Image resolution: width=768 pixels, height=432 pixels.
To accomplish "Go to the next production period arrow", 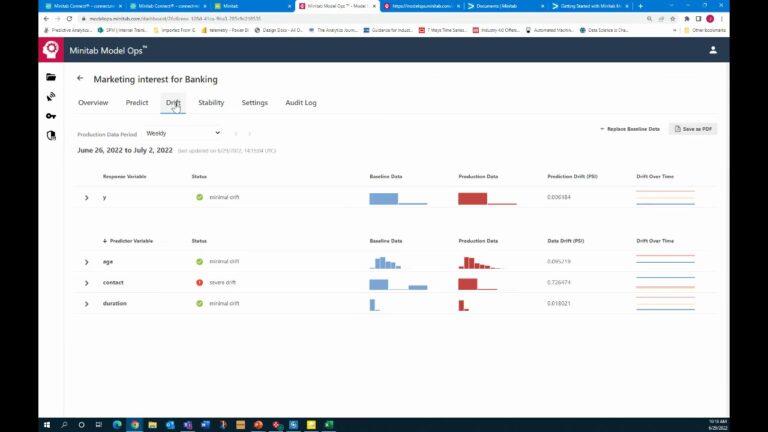I will pos(249,133).
